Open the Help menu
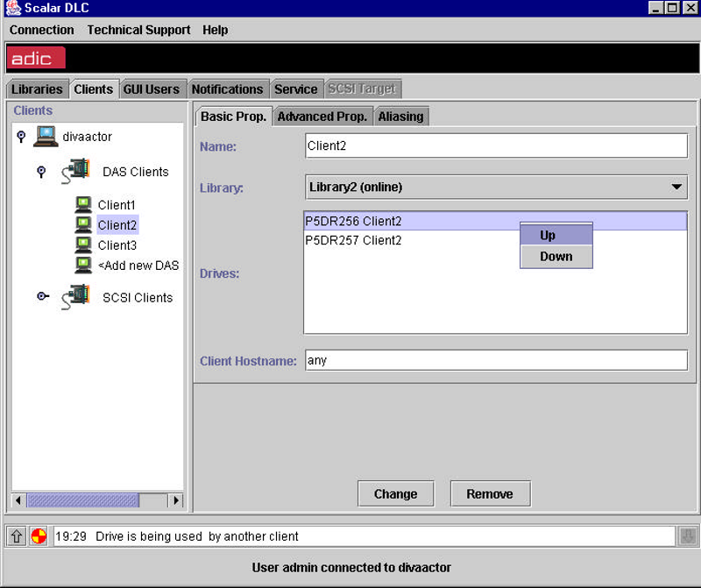701x588 pixels. [215, 30]
